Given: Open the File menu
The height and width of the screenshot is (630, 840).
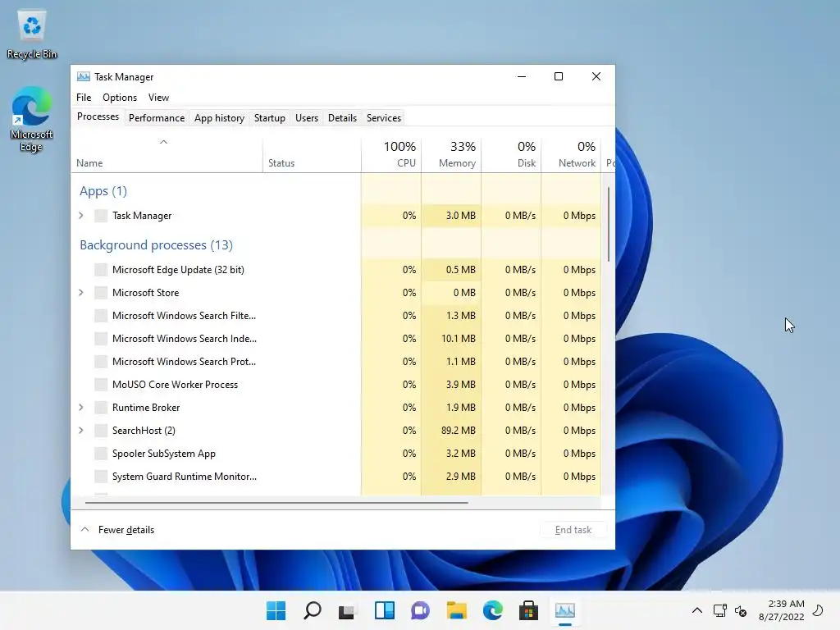Looking at the screenshot, I should (84, 98).
